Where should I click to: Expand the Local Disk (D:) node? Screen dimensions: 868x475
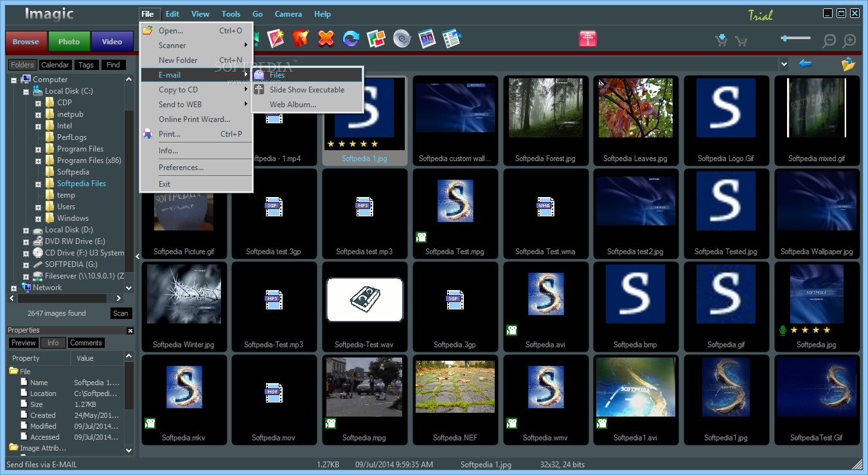point(26,230)
